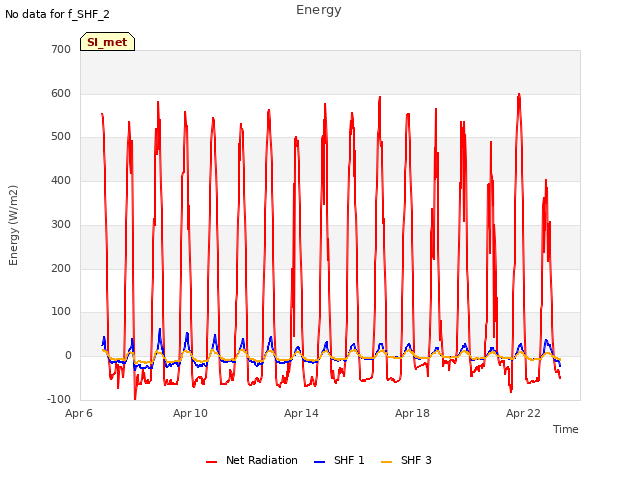The image size is (640, 480).
Task: Click the 0 y-axis tick label
Action: (x=68, y=356)
